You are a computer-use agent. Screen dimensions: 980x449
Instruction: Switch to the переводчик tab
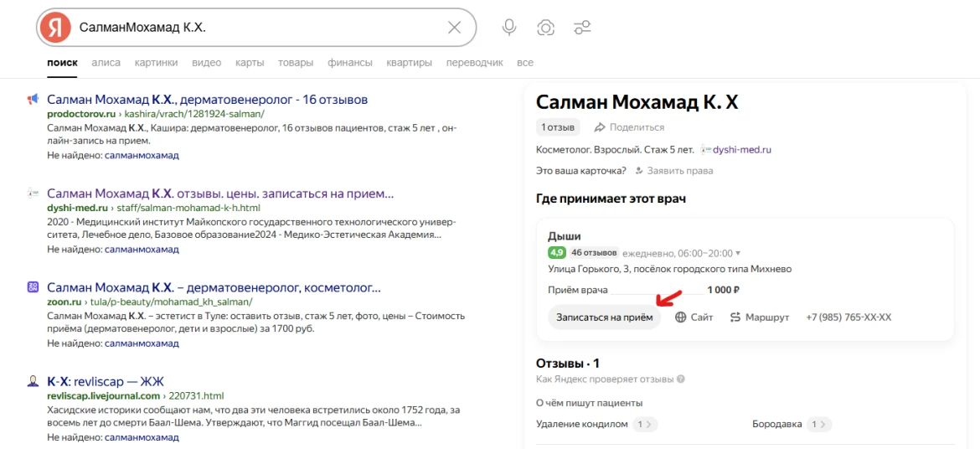tap(474, 63)
